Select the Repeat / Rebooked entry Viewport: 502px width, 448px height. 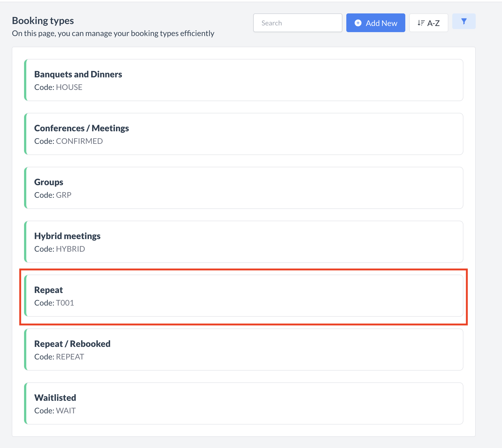coord(244,350)
